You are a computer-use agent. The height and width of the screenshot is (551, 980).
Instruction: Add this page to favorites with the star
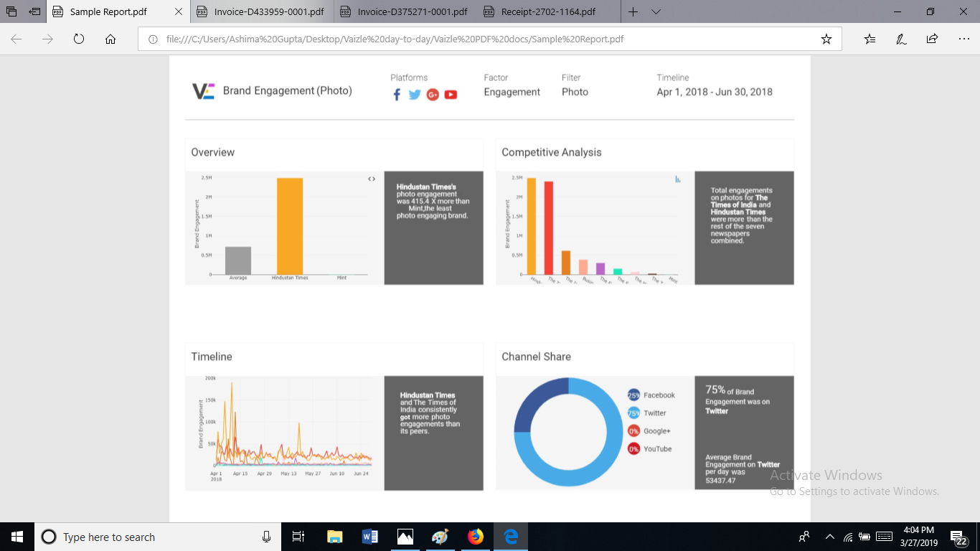826,39
